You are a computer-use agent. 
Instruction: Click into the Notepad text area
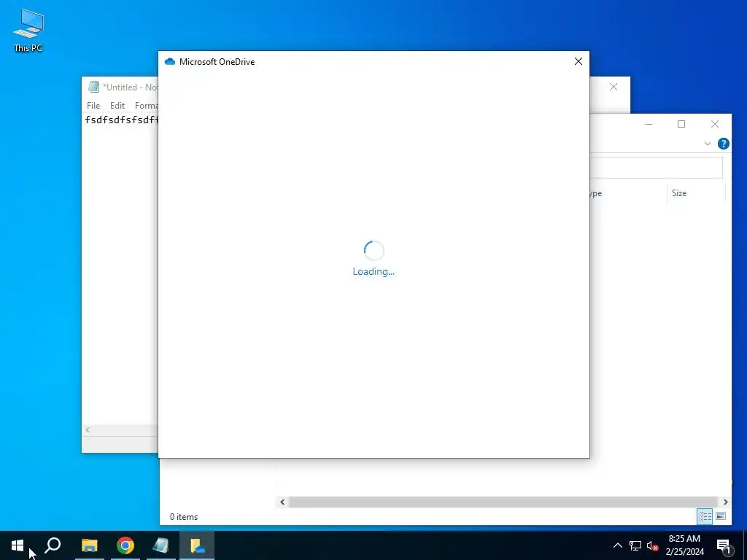point(120,267)
